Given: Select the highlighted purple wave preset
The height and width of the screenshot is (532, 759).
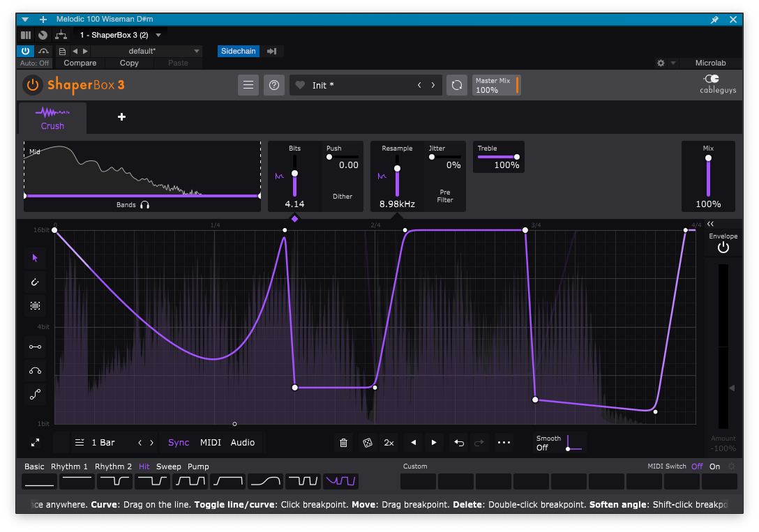Looking at the screenshot, I should 340,482.
